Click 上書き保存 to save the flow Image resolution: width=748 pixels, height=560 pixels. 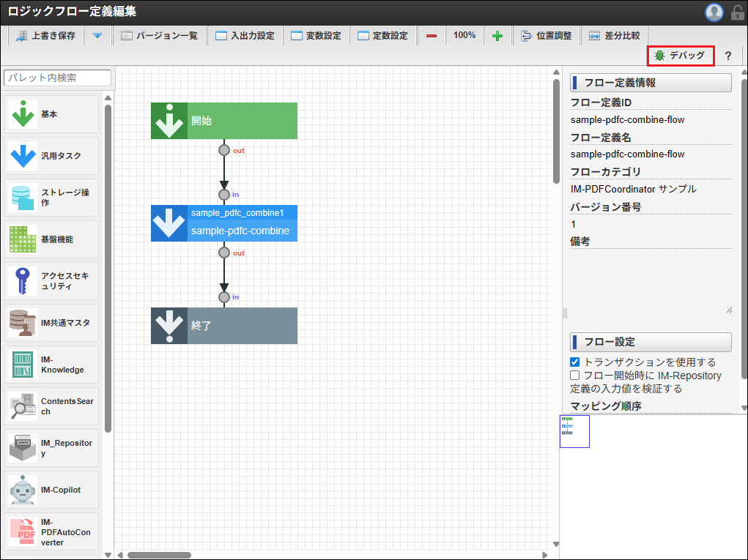(x=46, y=36)
